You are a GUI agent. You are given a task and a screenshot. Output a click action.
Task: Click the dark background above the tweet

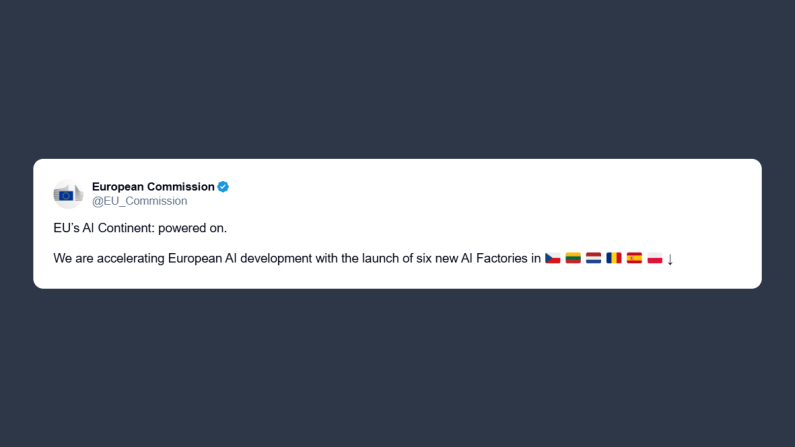coord(400,80)
